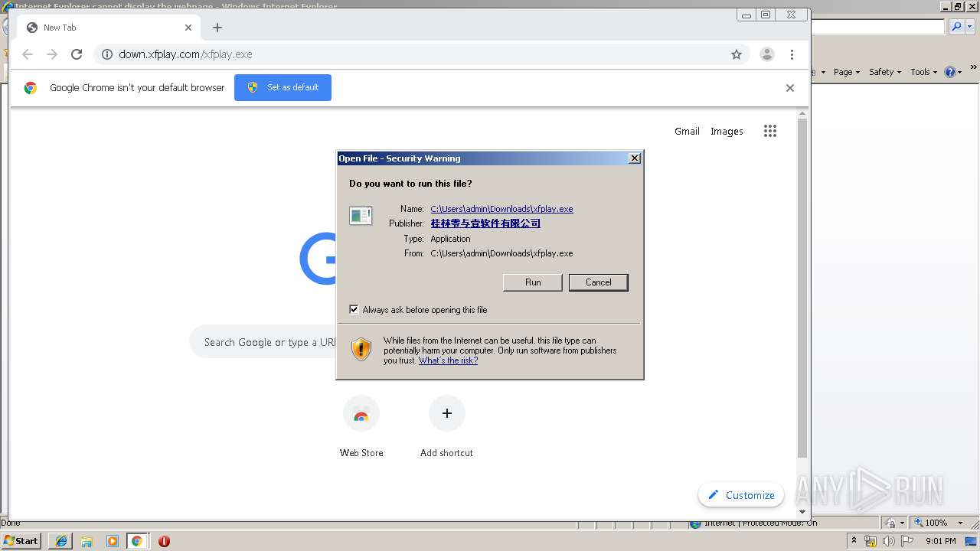Click the Chrome back arrow
This screenshot has width=980, height=551.
28,54
